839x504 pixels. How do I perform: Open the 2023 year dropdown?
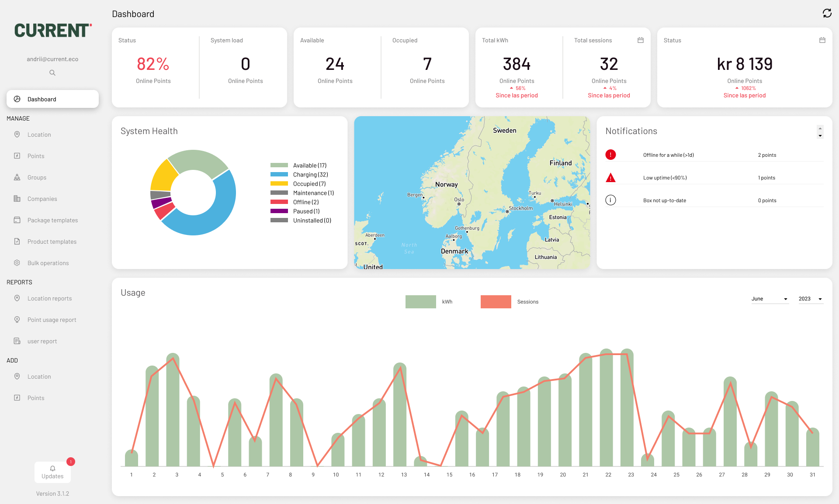pos(811,299)
